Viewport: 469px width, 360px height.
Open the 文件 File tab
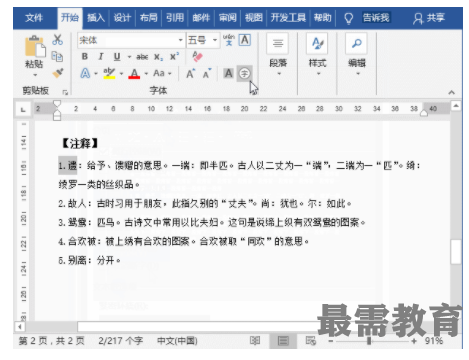(34, 18)
